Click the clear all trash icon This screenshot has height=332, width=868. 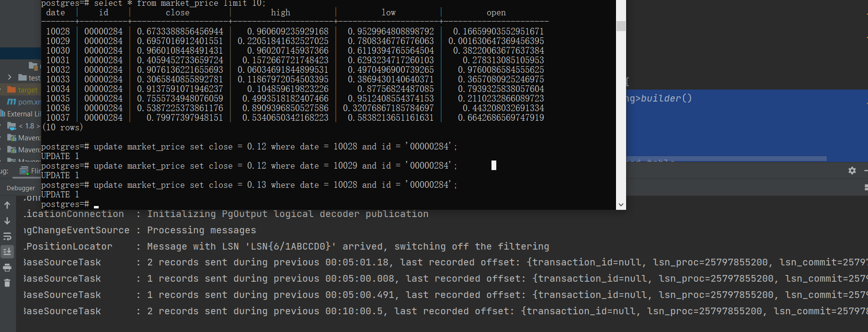coord(7,283)
